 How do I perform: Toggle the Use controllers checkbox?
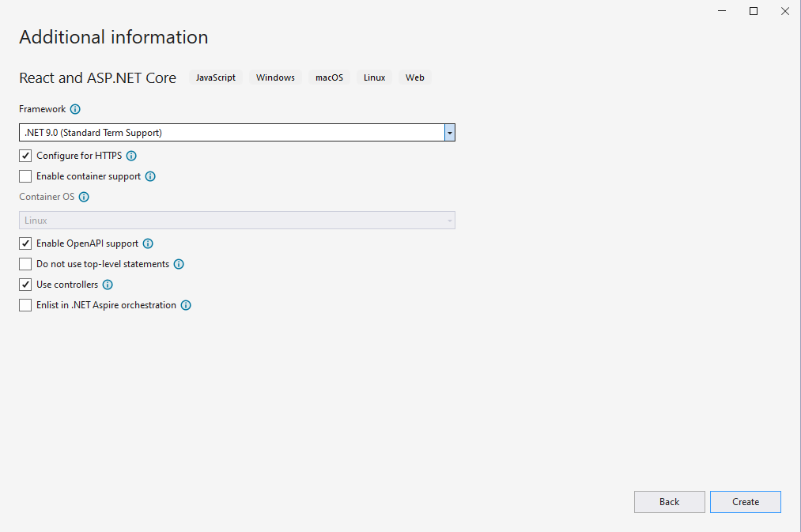tap(25, 285)
